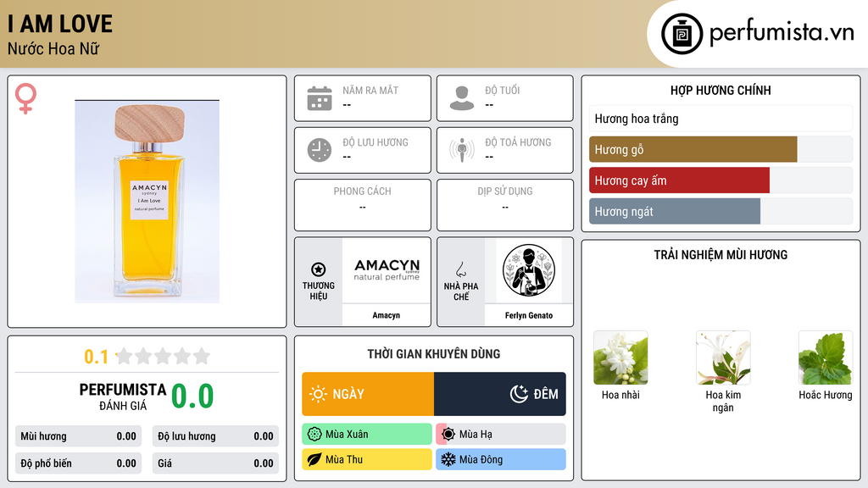The height and width of the screenshot is (488, 868).
Task: Click the Giá score row
Action: pyautogui.click(x=215, y=463)
